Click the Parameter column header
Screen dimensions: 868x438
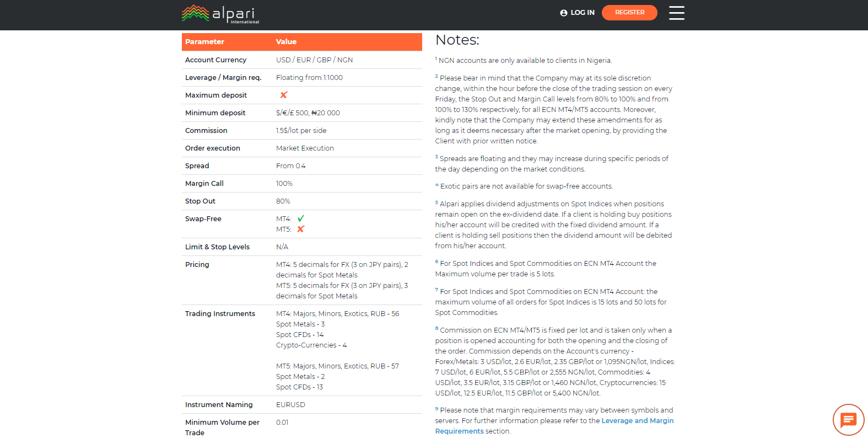(204, 42)
